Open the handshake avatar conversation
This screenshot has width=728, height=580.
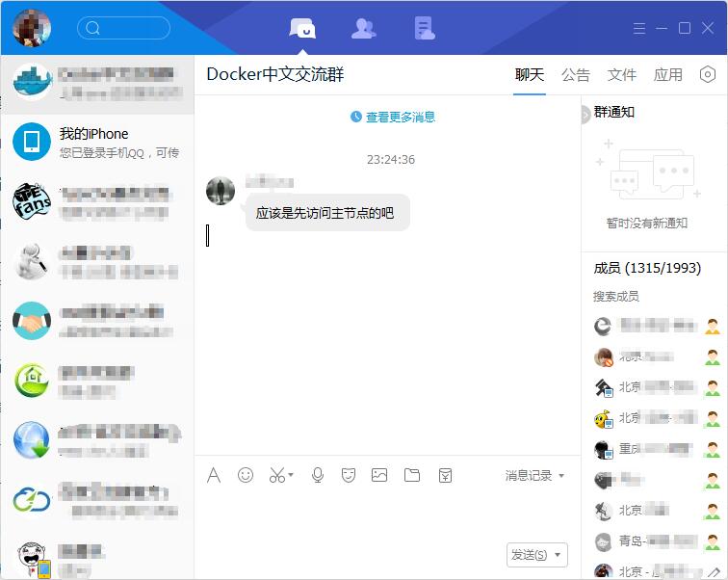pyautogui.click(x=97, y=322)
